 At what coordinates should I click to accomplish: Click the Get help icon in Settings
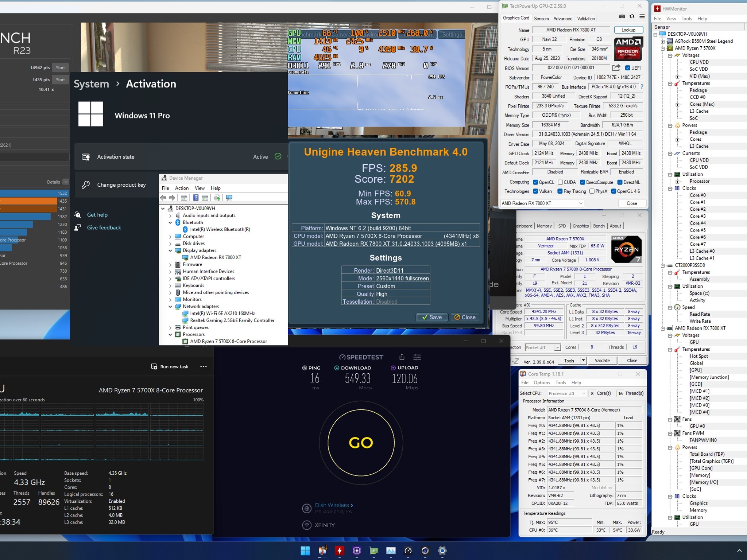click(x=78, y=215)
